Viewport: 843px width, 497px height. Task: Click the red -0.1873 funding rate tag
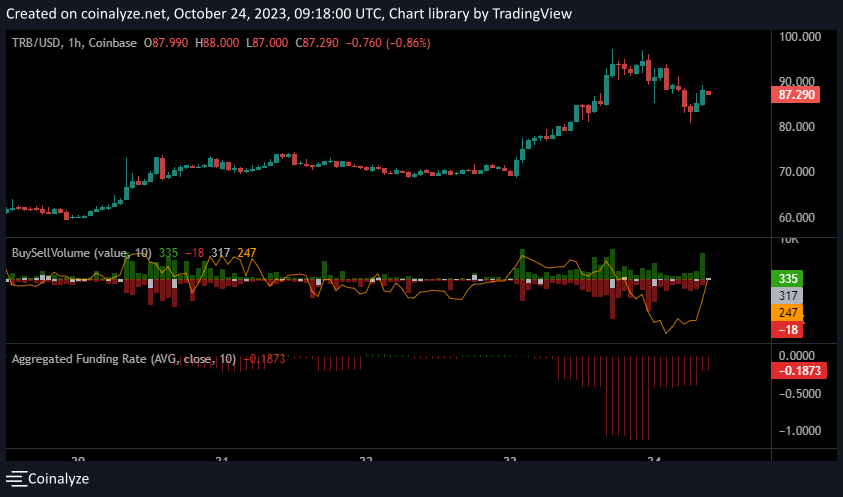799,371
